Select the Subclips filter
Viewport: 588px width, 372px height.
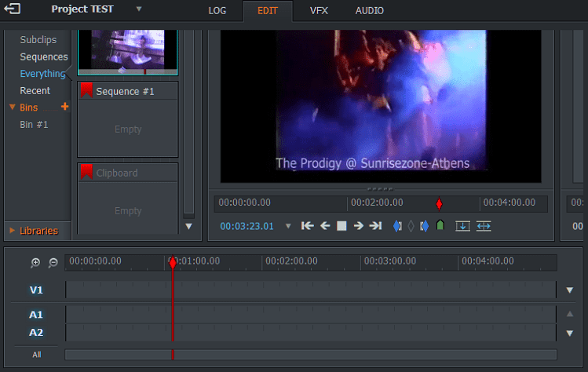click(38, 40)
